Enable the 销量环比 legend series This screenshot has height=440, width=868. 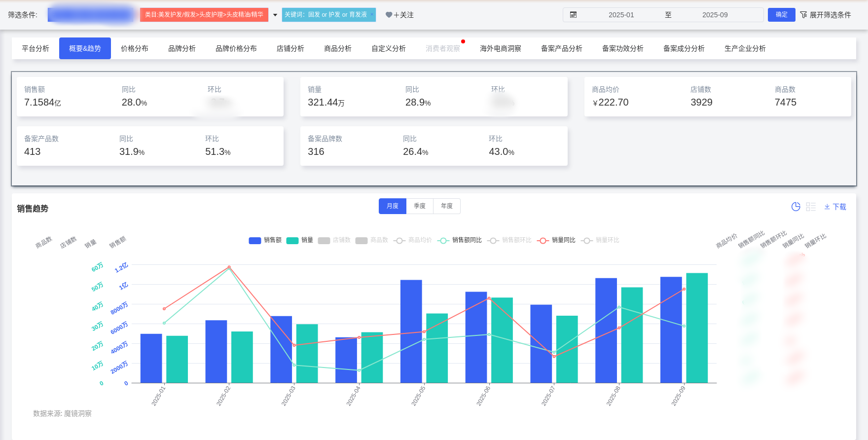click(600, 240)
